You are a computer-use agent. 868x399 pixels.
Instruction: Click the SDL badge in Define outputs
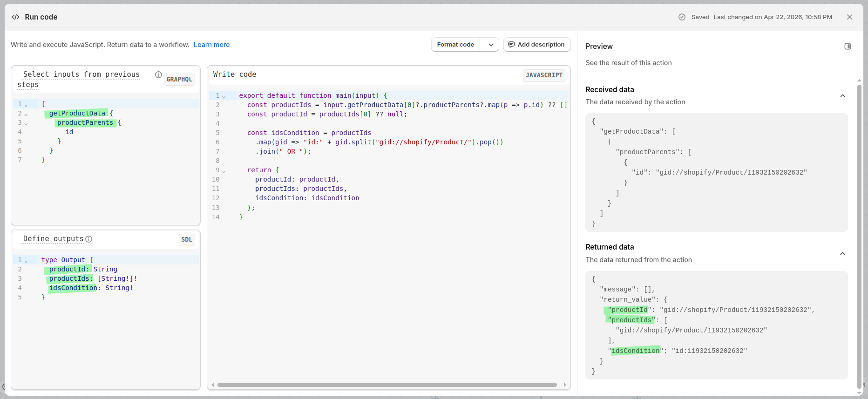tap(187, 240)
